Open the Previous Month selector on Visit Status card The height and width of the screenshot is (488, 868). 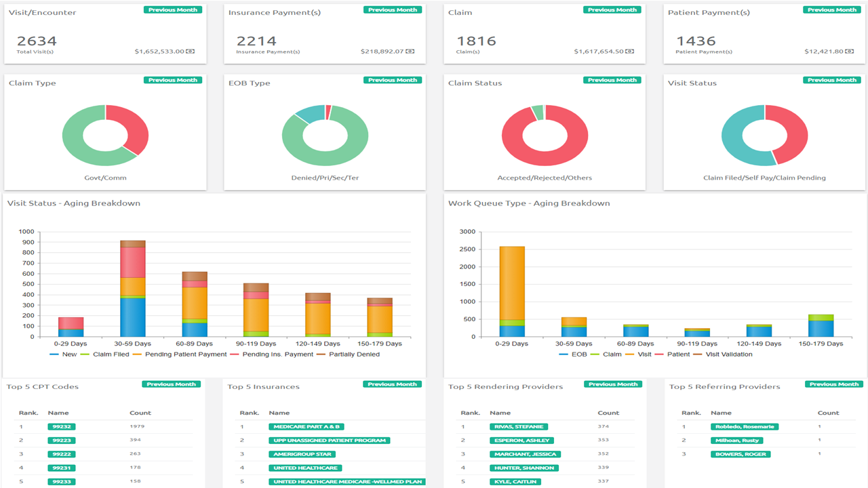point(832,79)
